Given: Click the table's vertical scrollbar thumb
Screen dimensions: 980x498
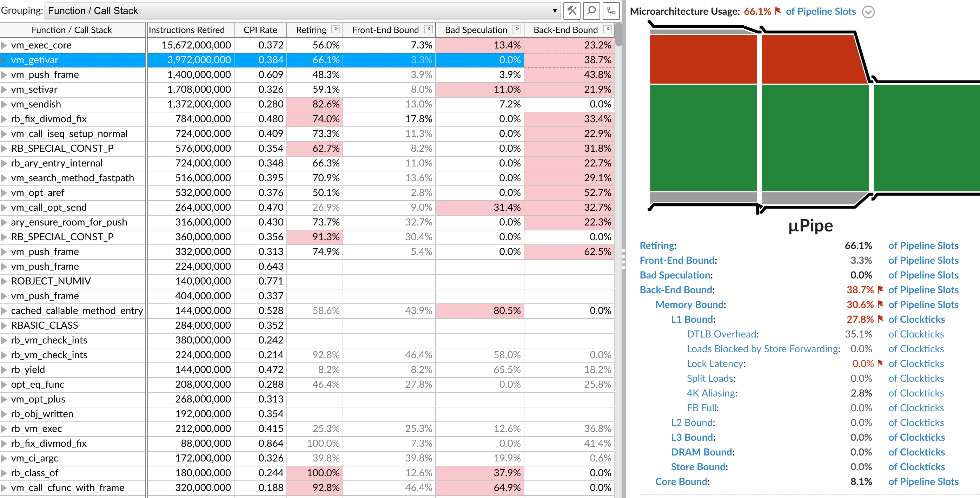Looking at the screenshot, I should (x=618, y=35).
